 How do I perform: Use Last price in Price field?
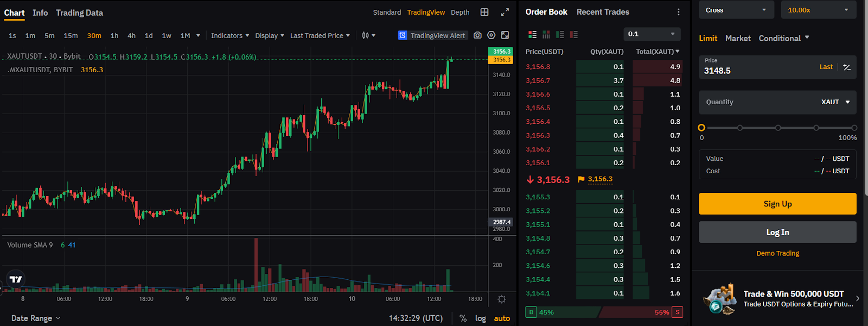826,67
